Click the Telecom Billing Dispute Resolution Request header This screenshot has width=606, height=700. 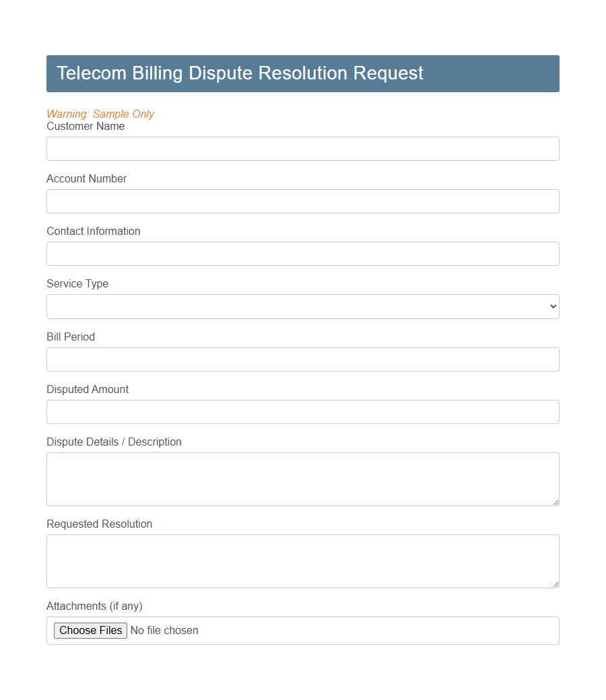coord(239,73)
